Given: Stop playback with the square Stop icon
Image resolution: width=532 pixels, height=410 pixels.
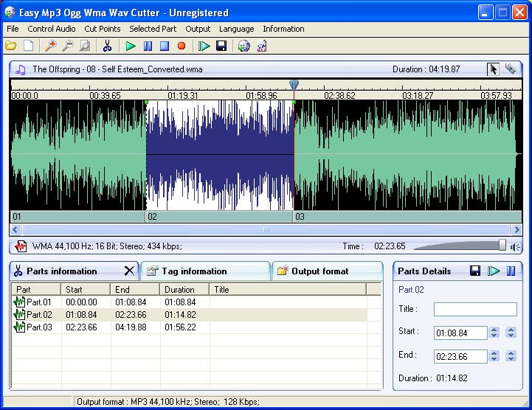Looking at the screenshot, I should click(165, 46).
